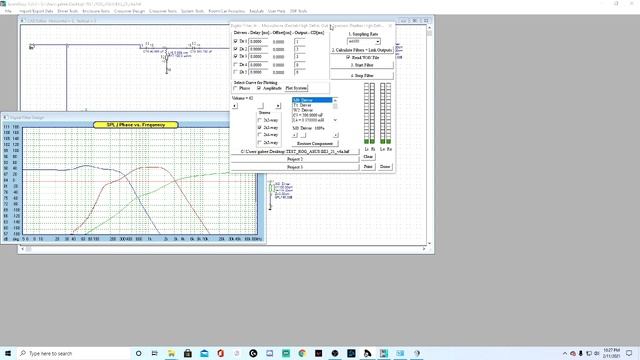The image size is (640, 360).
Task: Show hidden system tray icons
Action: point(565,353)
